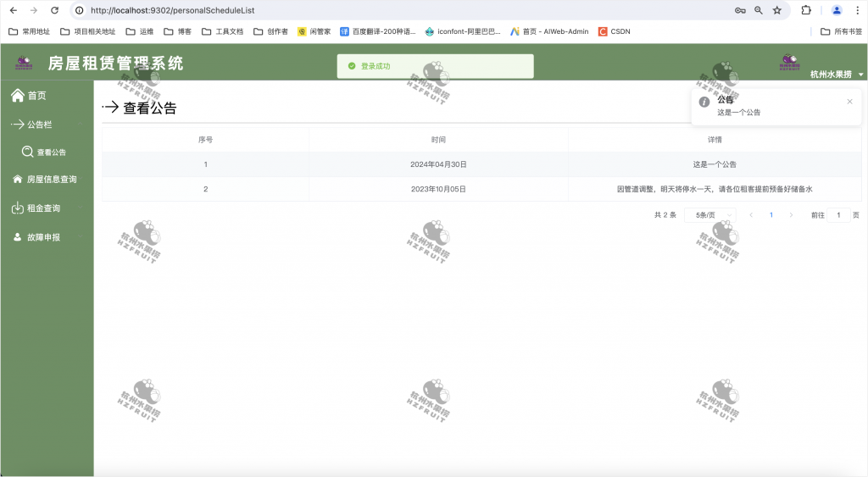Screen dimensions: 868x477
Task: Click the 这是一个公告 cell in the table
Action: click(x=715, y=164)
